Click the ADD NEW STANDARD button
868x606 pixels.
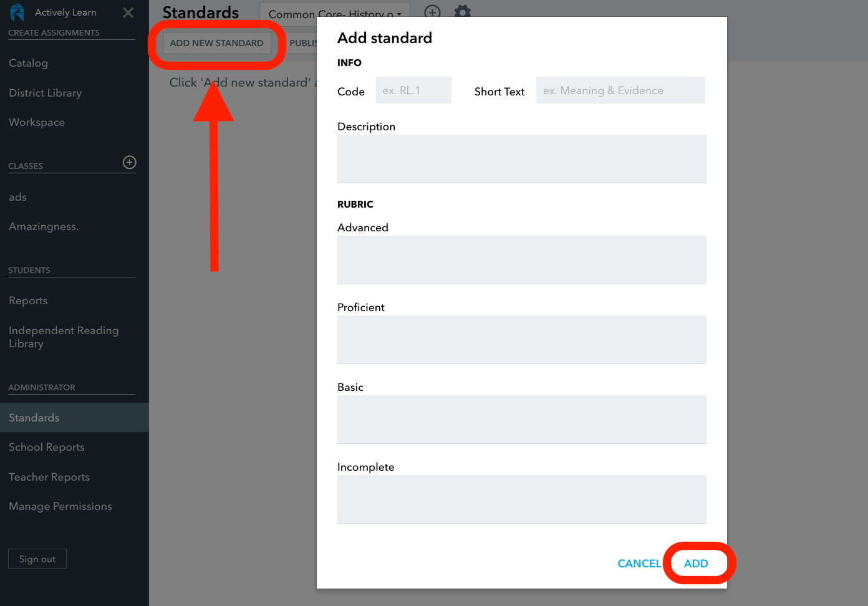point(216,43)
